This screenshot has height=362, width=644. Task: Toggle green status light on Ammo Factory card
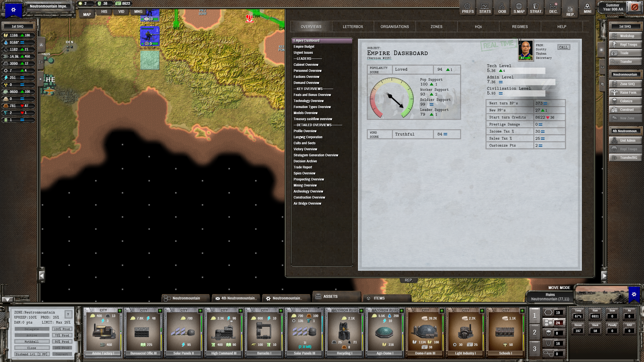tap(120, 311)
